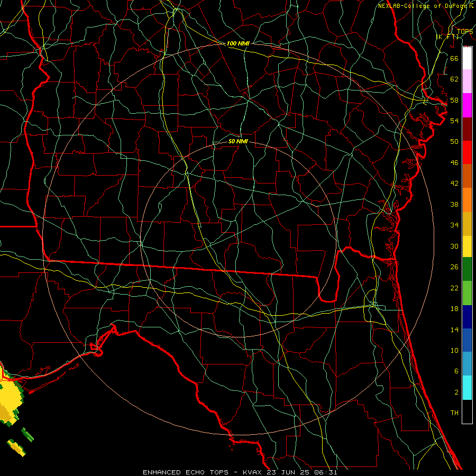Pick the cyan legend swatch
The height and width of the screenshot is (476, 476).
[467, 388]
